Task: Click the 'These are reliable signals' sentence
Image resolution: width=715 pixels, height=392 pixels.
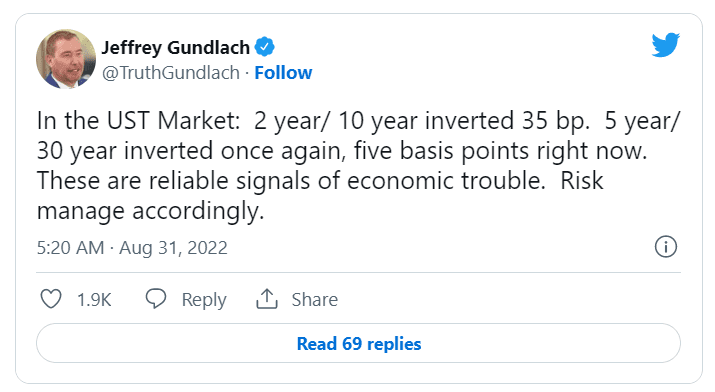Action: (291, 181)
